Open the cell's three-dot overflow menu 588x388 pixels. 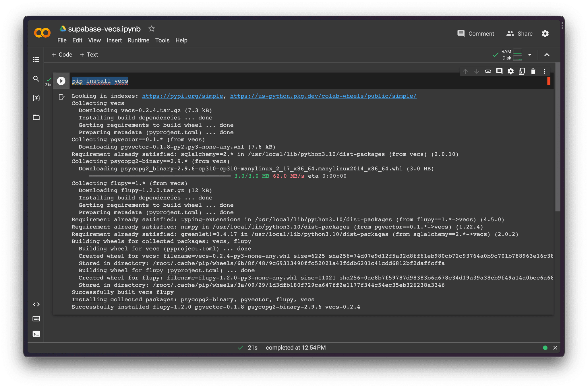(545, 71)
